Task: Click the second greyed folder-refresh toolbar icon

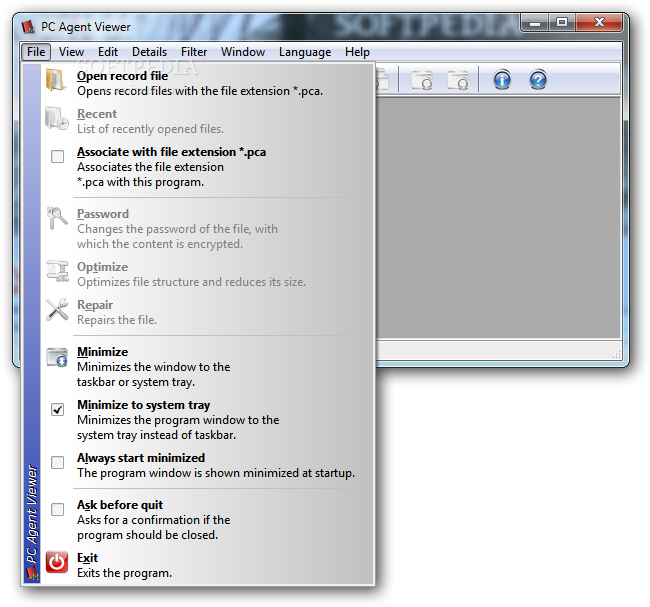Action: [458, 80]
